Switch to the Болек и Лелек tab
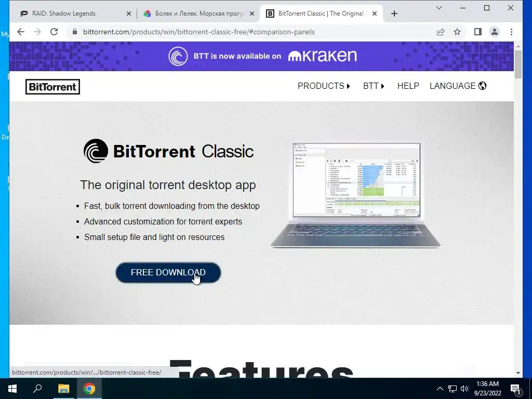532x399 pixels. click(199, 14)
